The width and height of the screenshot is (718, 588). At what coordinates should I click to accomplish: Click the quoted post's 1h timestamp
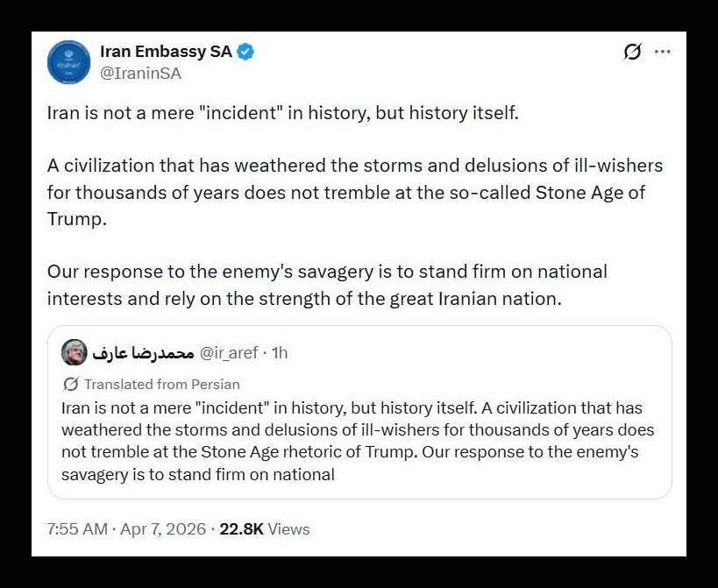[x=280, y=353]
